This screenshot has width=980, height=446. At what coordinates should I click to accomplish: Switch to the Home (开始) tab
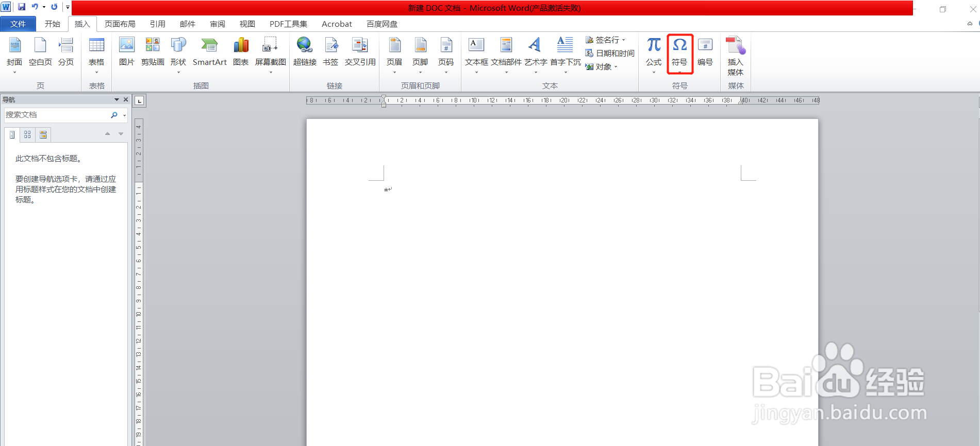[x=52, y=24]
